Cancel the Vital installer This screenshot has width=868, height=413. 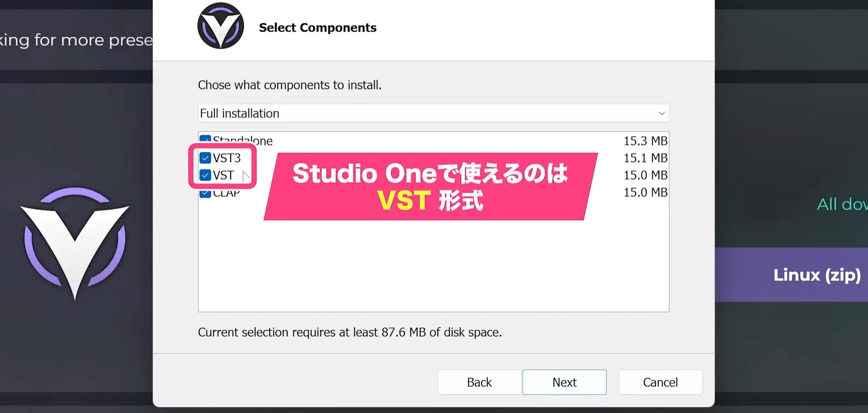[x=660, y=382]
